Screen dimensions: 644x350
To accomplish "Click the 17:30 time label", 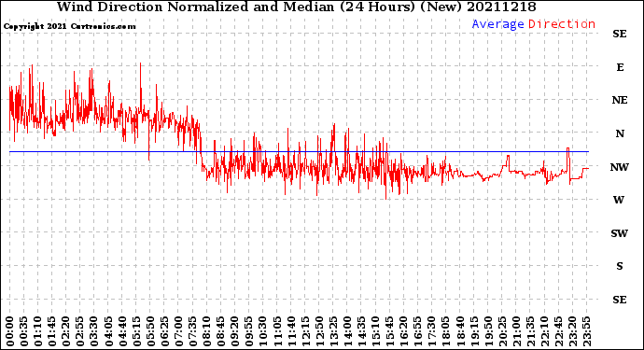I will (431, 331).
